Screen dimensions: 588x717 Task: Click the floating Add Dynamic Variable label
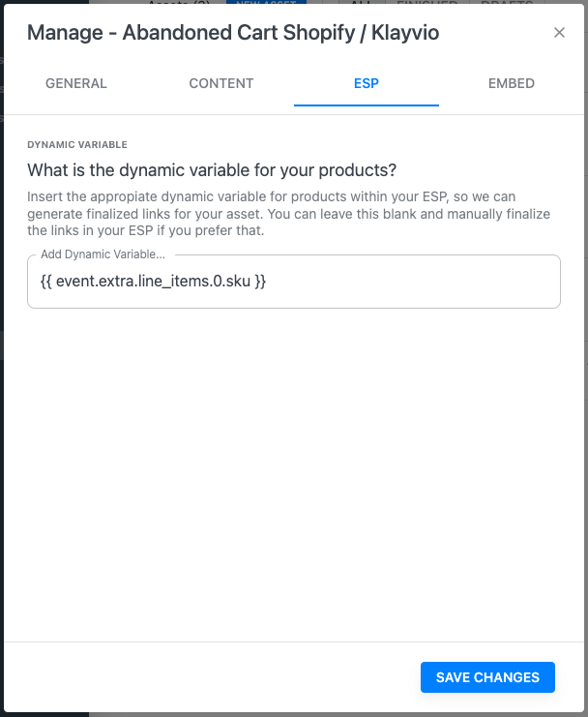pyautogui.click(x=103, y=255)
